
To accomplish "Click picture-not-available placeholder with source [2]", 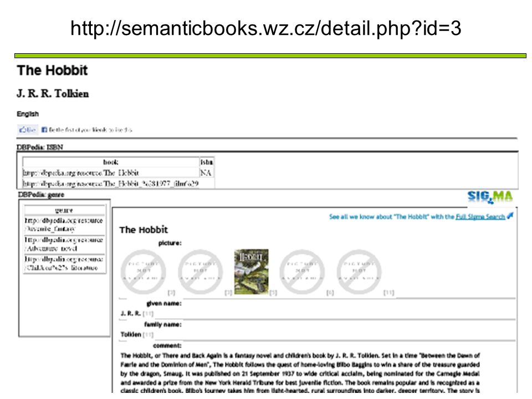I will 143,272.
